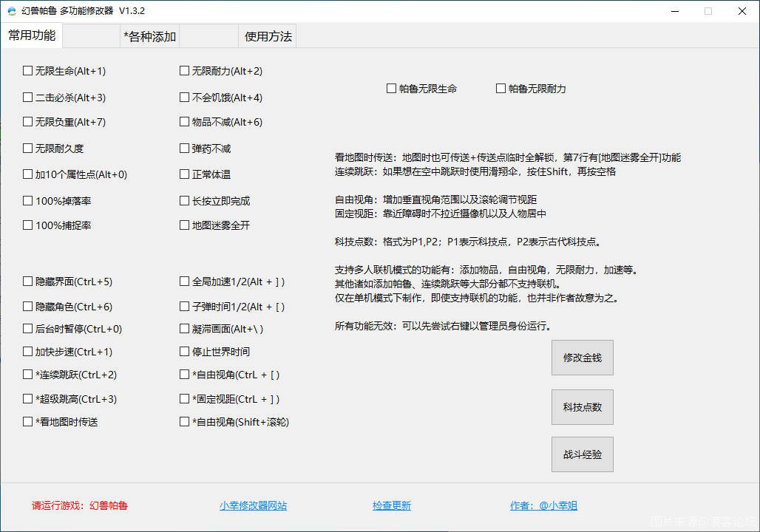The width and height of the screenshot is (760, 532).
Task: Check 100%捕捉率 option
Action: pyautogui.click(x=28, y=225)
